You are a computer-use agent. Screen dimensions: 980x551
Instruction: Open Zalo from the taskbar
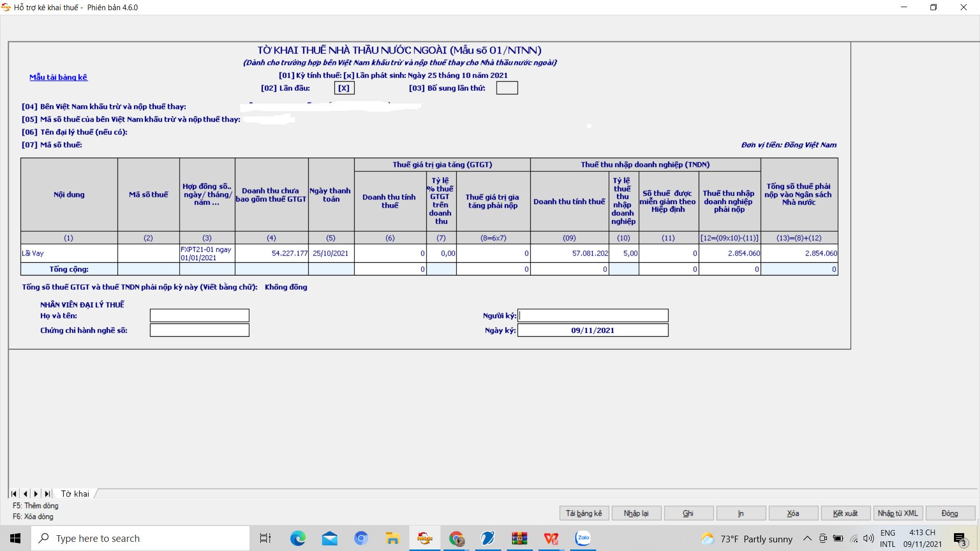click(583, 538)
